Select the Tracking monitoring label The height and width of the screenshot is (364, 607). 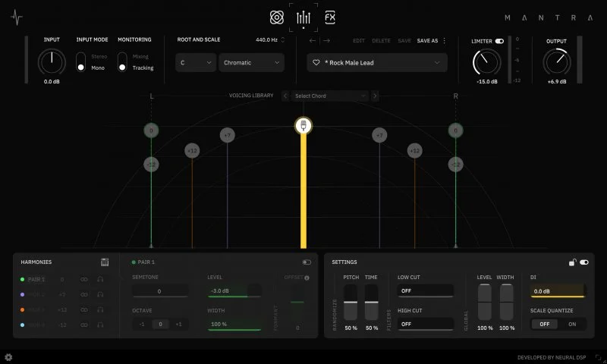143,67
